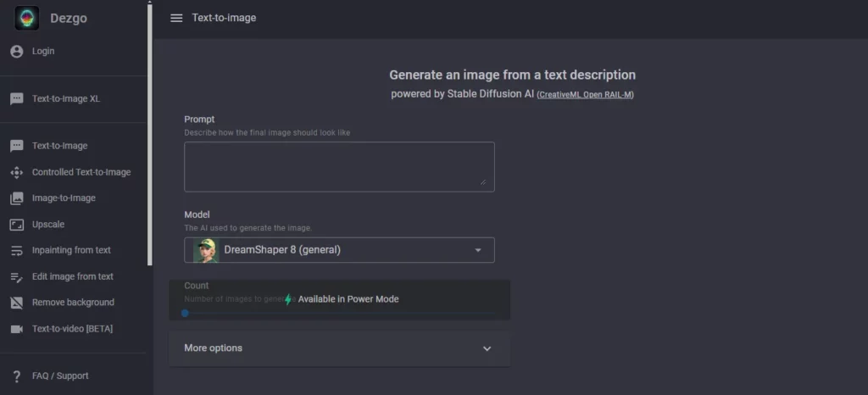Click the Dezgo brain logo icon

tap(26, 19)
